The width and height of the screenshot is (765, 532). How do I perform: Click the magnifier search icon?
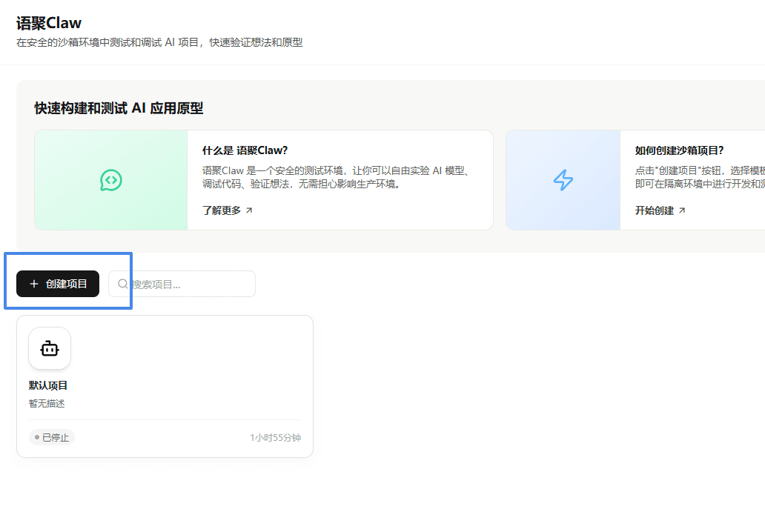123,284
